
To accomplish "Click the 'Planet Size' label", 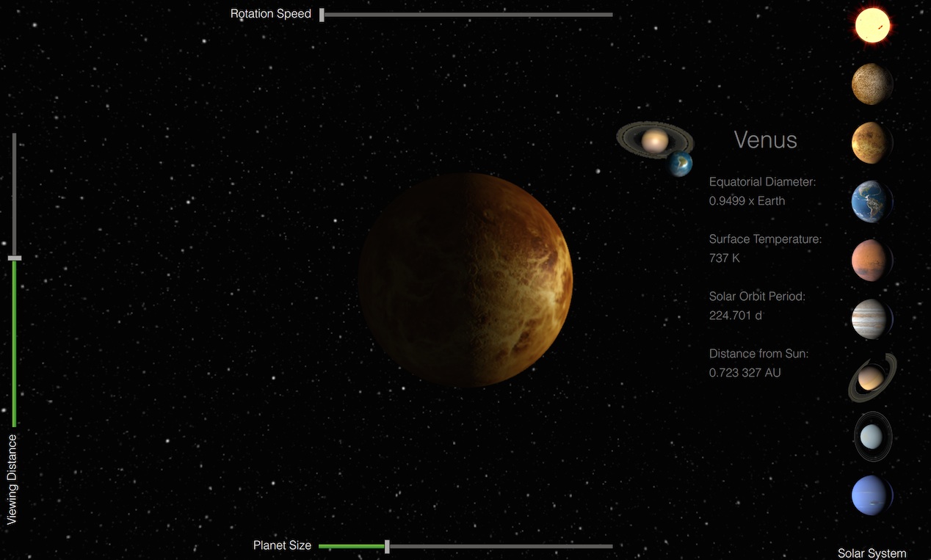I will pyautogui.click(x=282, y=545).
